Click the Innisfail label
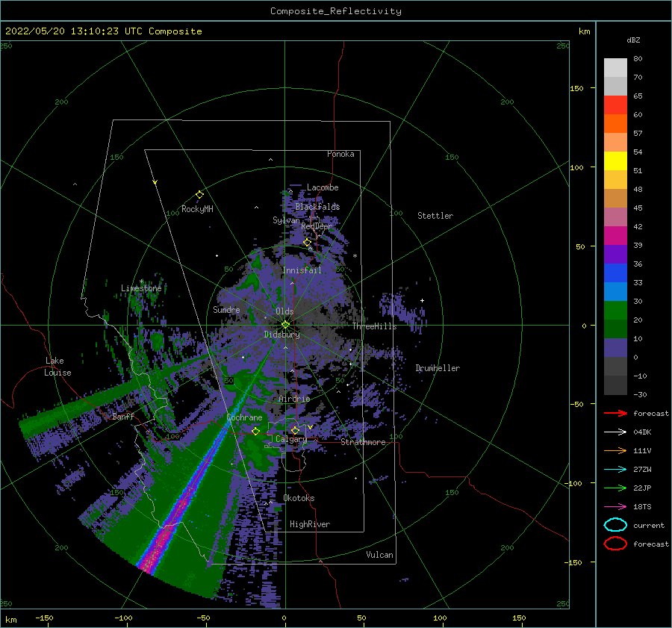672x628 pixels. (x=302, y=270)
